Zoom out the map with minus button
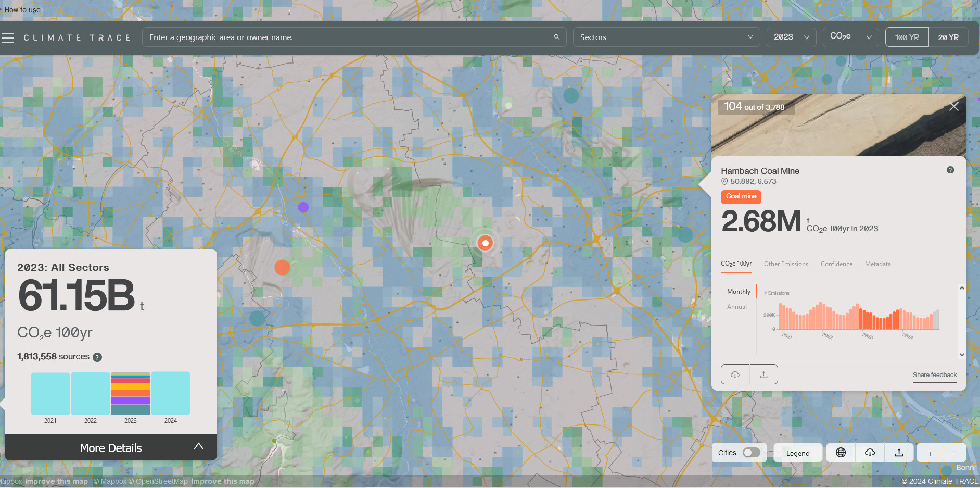The width and height of the screenshot is (980, 488). 954,453
